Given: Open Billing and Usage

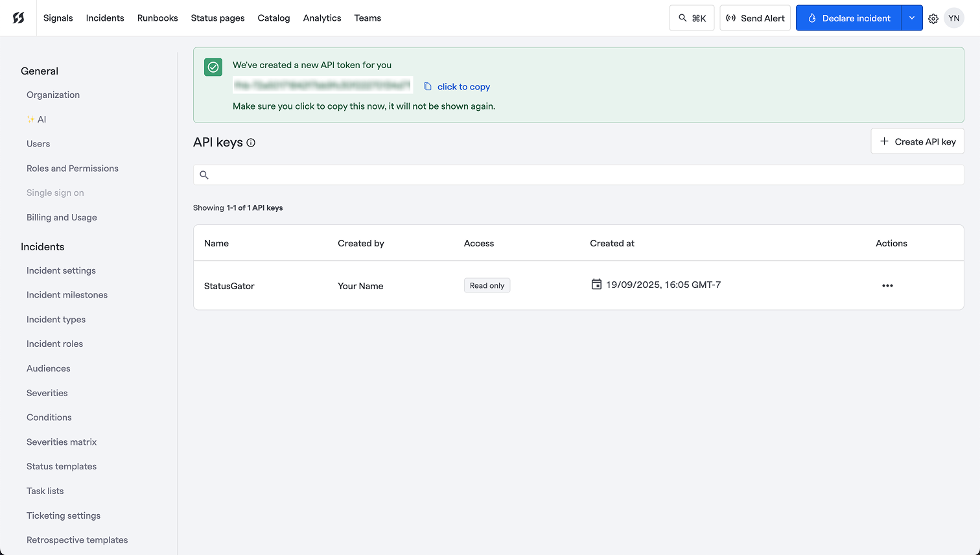Looking at the screenshot, I should tap(62, 217).
